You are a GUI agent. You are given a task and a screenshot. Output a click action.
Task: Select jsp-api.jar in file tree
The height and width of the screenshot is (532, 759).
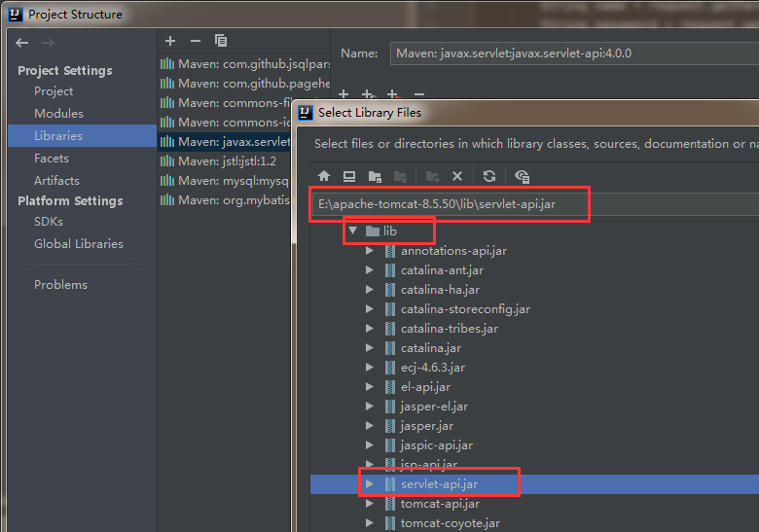pos(429,464)
